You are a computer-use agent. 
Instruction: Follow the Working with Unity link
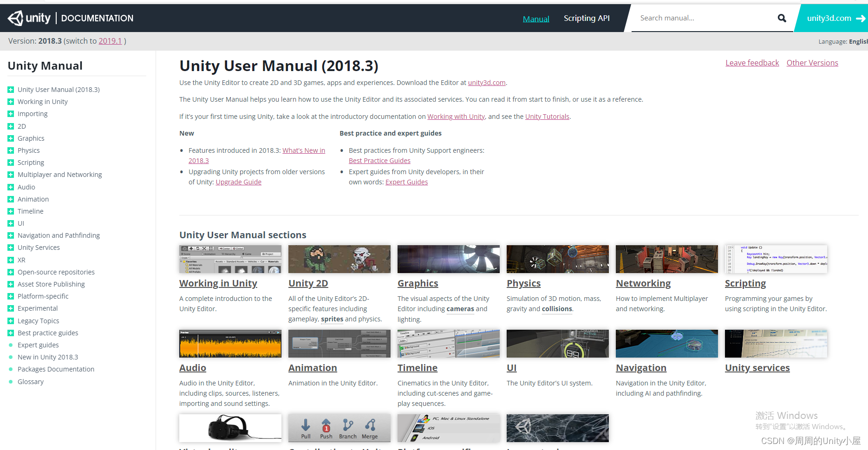[456, 117]
